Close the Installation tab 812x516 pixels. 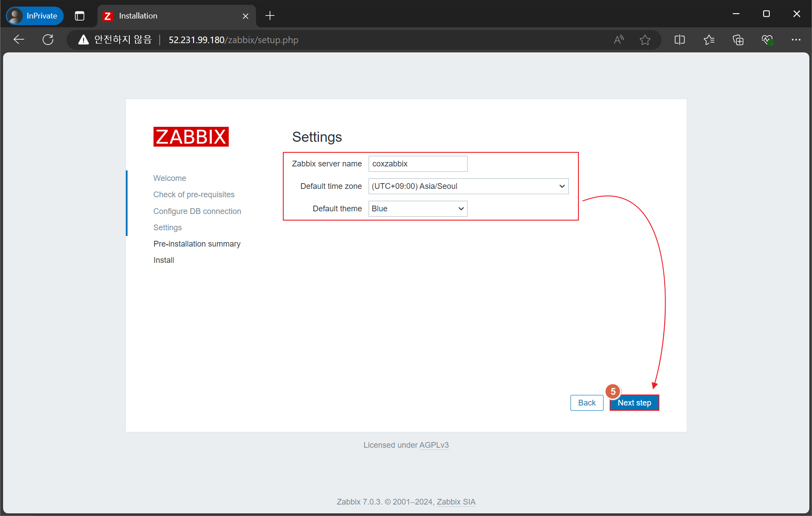coord(245,16)
